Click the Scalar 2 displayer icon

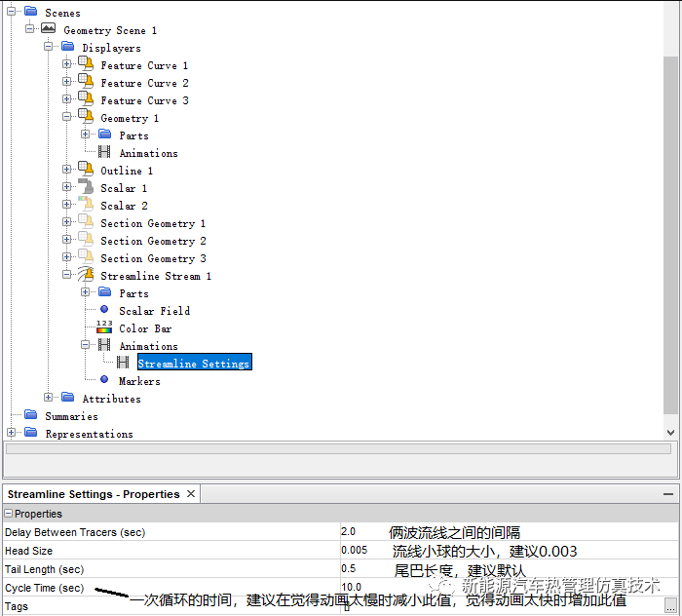(86, 204)
